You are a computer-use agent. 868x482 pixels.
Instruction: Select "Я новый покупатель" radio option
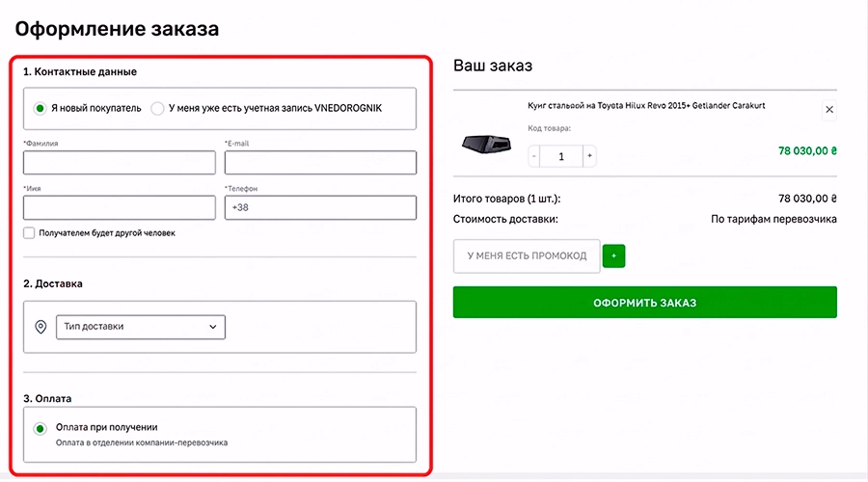(x=40, y=108)
